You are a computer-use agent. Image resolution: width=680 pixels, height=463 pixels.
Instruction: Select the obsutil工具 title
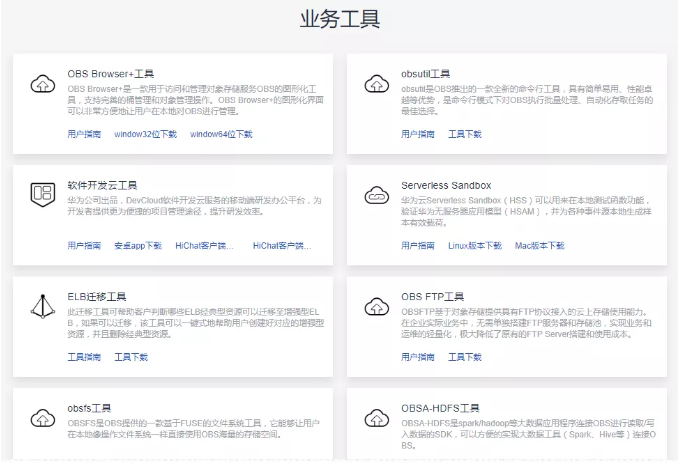[425, 74]
